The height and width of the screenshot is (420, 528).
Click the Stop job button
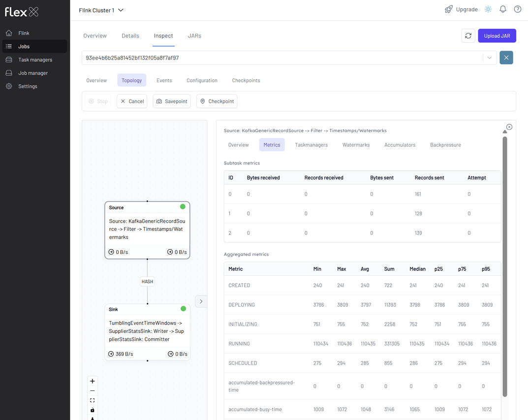(x=98, y=101)
